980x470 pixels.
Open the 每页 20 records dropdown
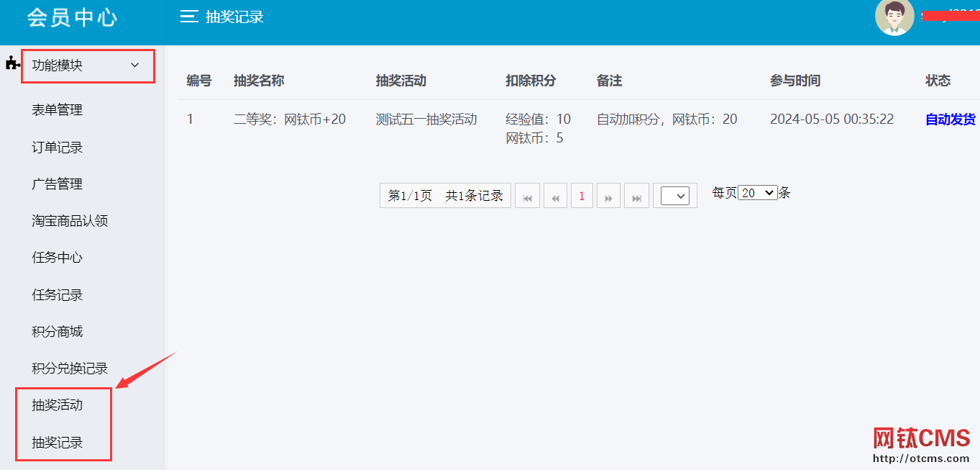point(757,193)
